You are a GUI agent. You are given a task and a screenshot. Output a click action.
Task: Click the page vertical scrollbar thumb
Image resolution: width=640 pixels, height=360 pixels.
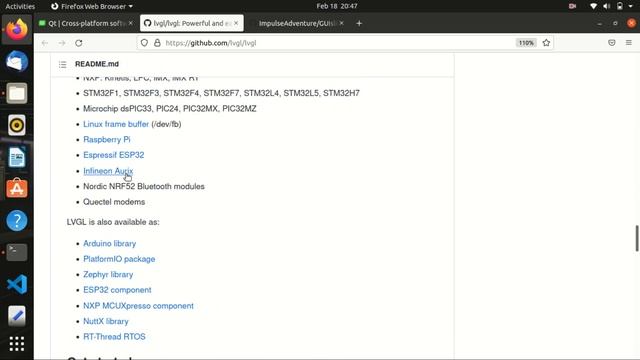coord(637,238)
